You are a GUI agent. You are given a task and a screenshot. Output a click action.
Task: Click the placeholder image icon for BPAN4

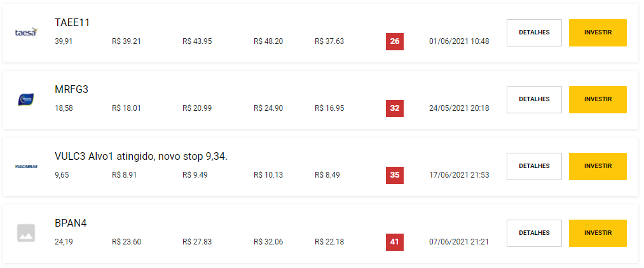[x=26, y=233]
